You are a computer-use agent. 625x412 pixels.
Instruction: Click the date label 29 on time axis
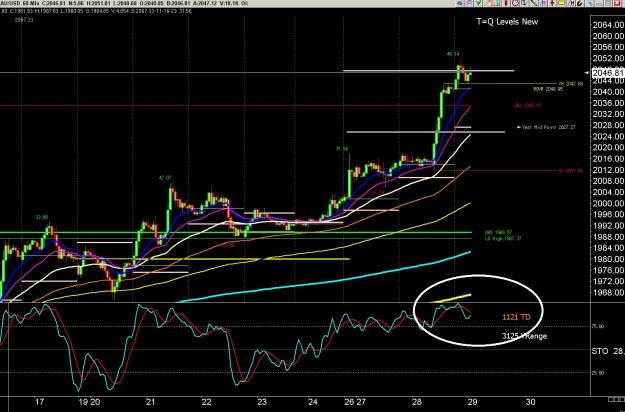tap(473, 402)
